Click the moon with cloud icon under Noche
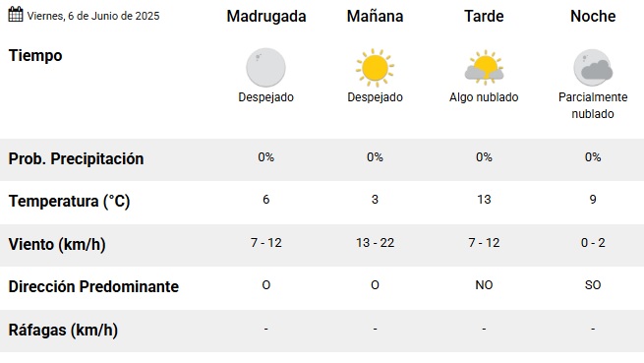This screenshot has height=363, width=644. [x=593, y=68]
